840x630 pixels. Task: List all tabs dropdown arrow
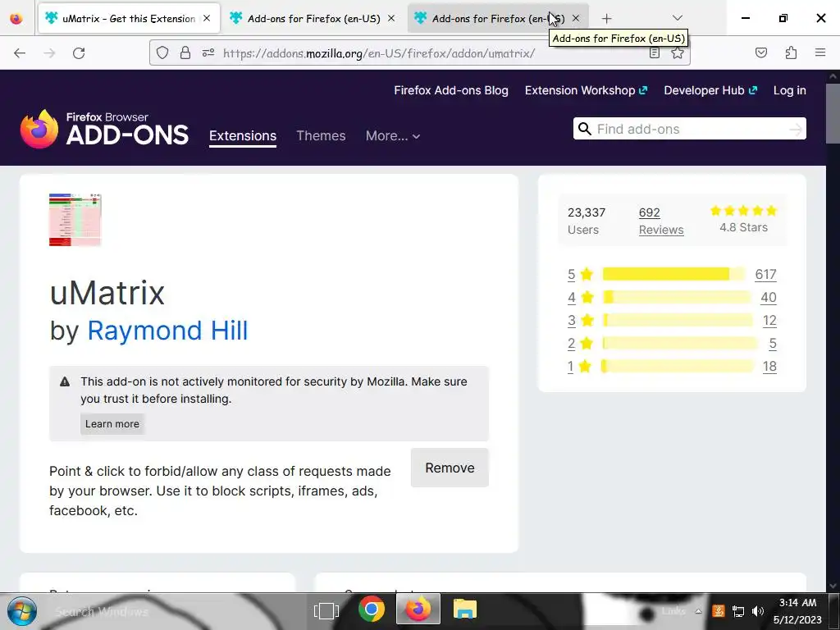tap(677, 18)
